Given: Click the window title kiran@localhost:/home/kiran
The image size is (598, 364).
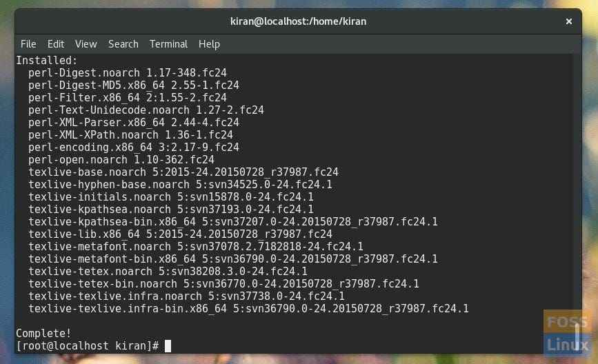Looking at the screenshot, I should click(298, 21).
